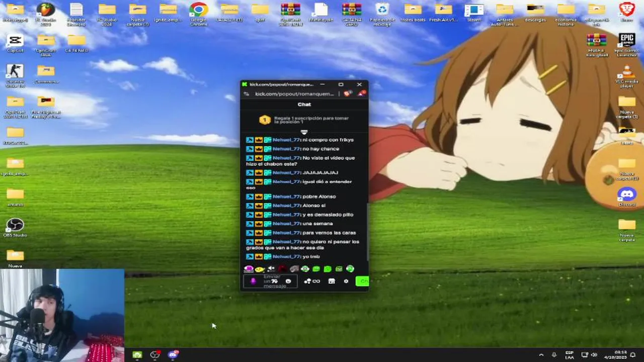Image resolution: width=644 pixels, height=362 pixels.
Task: Click the message 'para vernos las caras'
Action: click(329, 233)
